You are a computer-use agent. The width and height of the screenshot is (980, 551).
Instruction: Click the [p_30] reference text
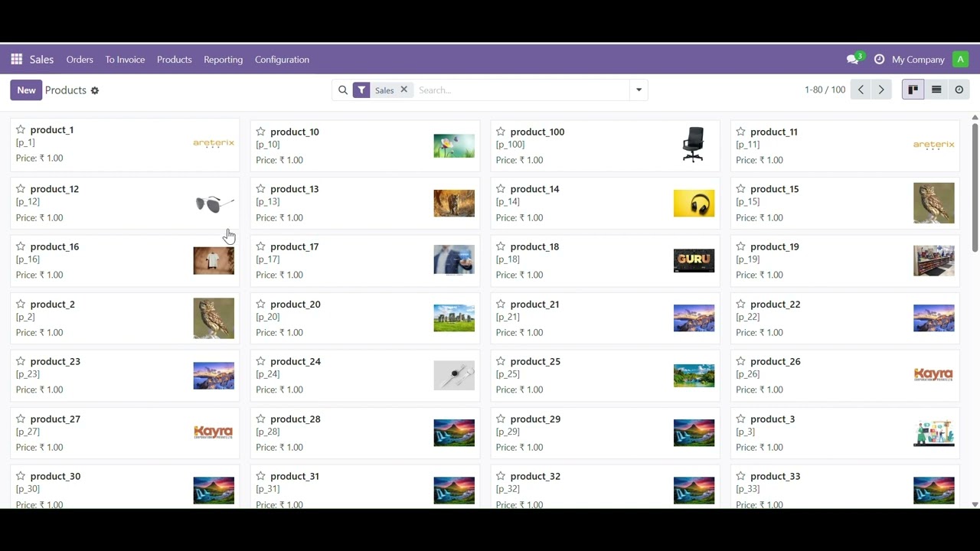[28, 489]
